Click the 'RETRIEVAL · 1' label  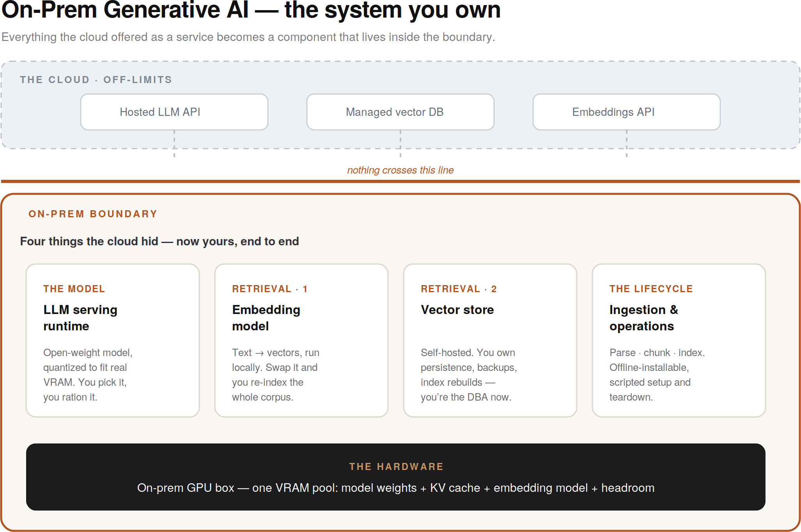click(x=270, y=289)
